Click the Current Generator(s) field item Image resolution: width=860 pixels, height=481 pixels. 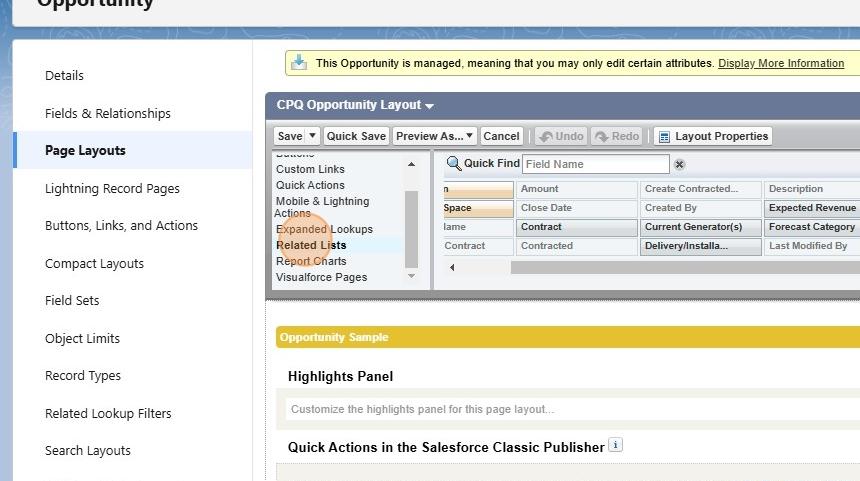click(701, 227)
